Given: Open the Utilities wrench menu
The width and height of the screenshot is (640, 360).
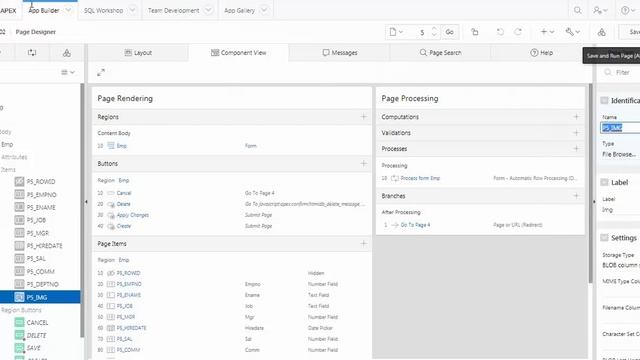Looking at the screenshot, I should (x=572, y=32).
